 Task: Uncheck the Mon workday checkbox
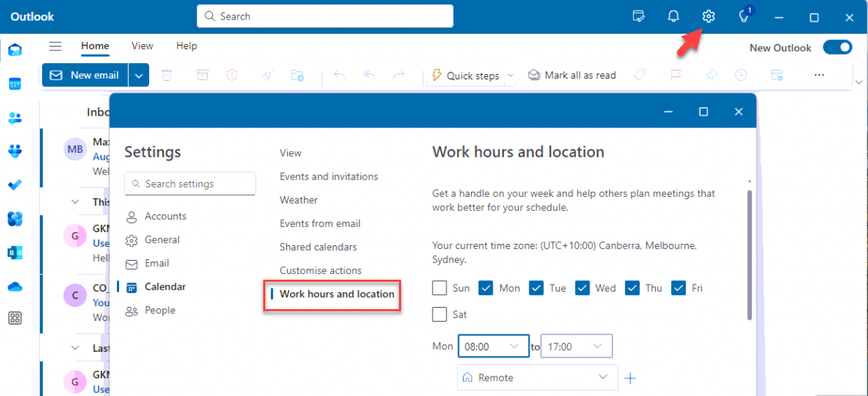(486, 288)
